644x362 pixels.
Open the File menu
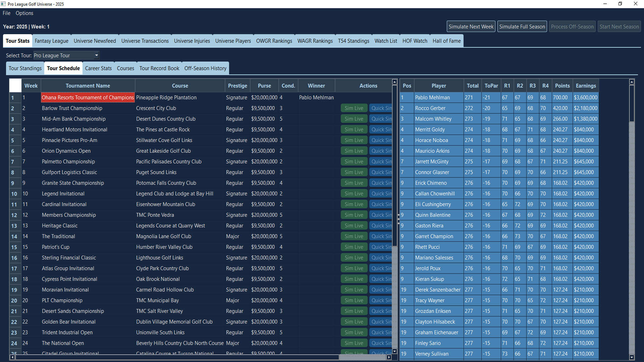pyautogui.click(x=6, y=13)
